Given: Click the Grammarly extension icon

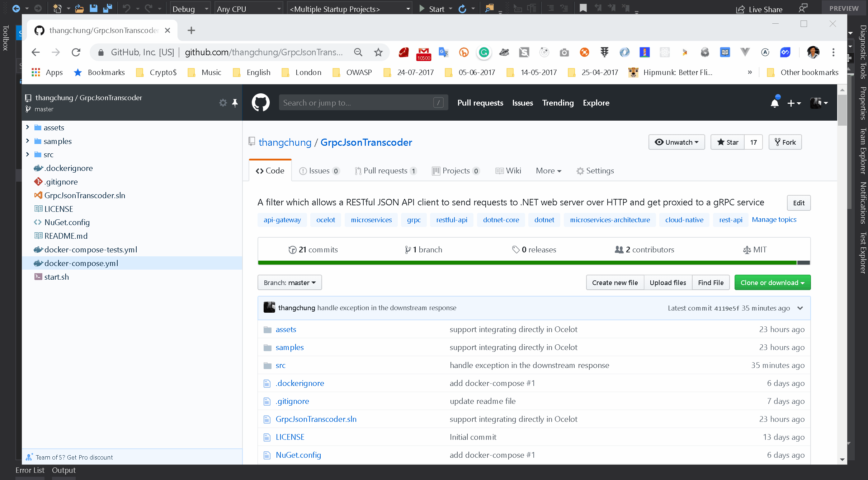Looking at the screenshot, I should (x=483, y=52).
